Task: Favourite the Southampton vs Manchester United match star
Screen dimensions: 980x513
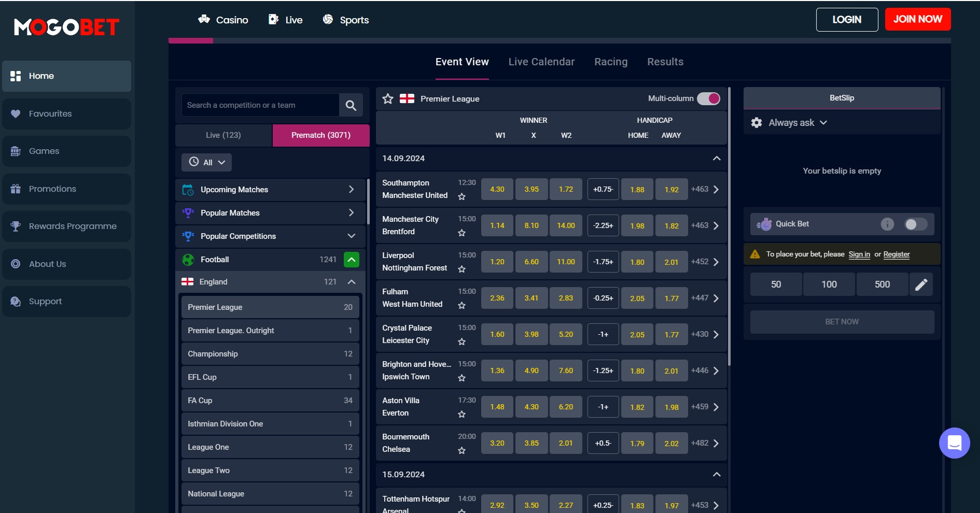Action: pyautogui.click(x=461, y=197)
